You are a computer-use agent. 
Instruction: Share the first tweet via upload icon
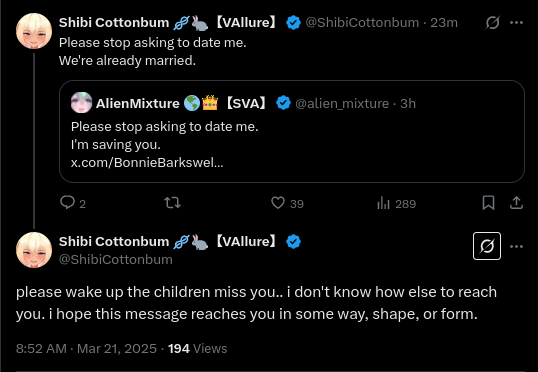pos(516,203)
